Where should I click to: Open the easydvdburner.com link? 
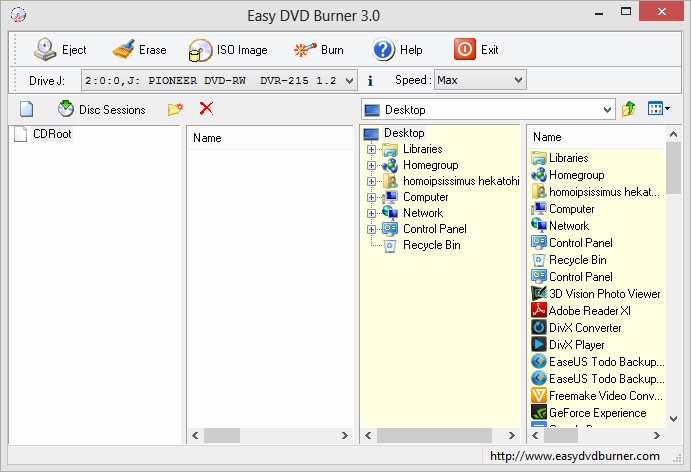point(575,456)
